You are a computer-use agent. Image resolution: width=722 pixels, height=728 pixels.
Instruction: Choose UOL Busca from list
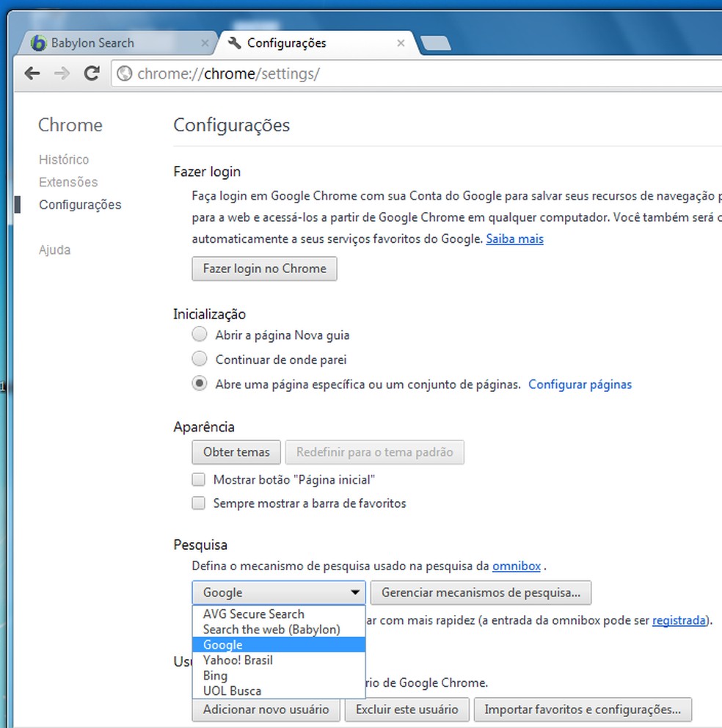(x=279, y=691)
